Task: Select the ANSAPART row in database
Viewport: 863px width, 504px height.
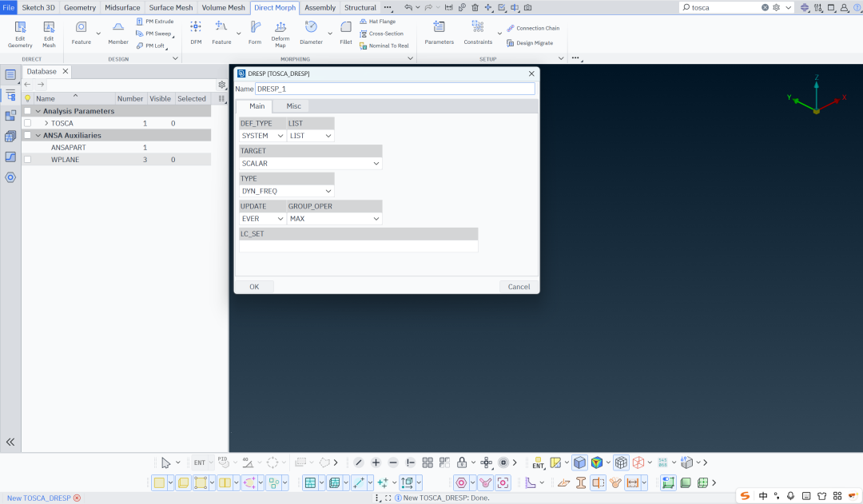Action: click(116, 148)
